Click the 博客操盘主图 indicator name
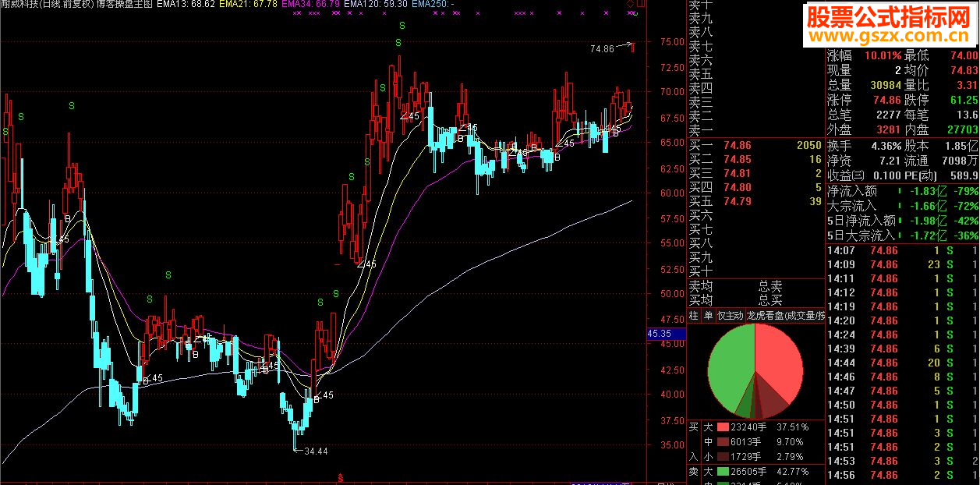Image resolution: width=980 pixels, height=485 pixels. coord(122,5)
